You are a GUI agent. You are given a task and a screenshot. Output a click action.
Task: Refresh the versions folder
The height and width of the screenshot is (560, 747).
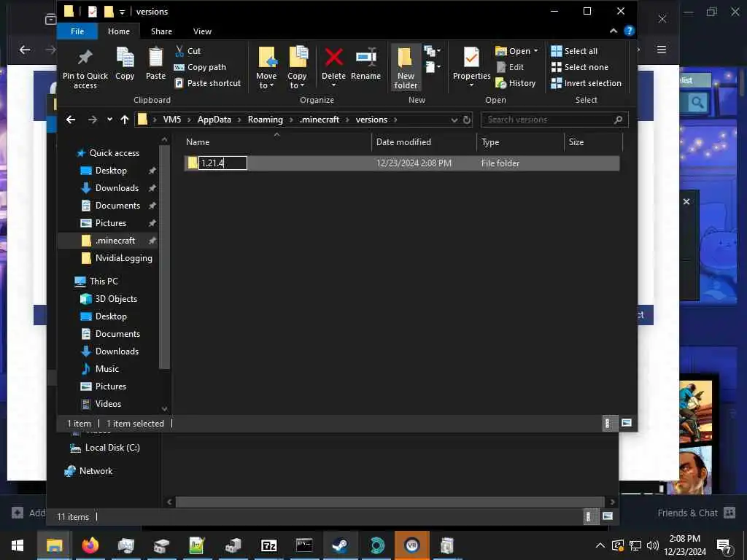tap(467, 120)
